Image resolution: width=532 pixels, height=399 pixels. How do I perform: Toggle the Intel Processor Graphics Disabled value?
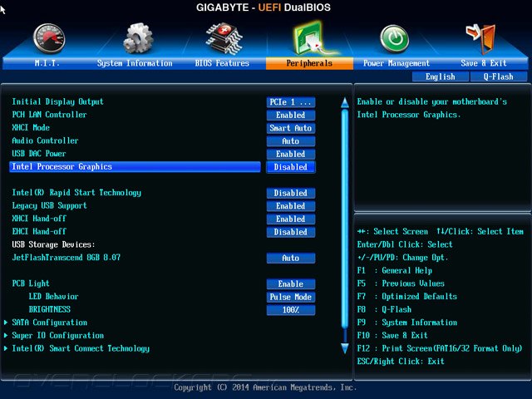point(291,167)
